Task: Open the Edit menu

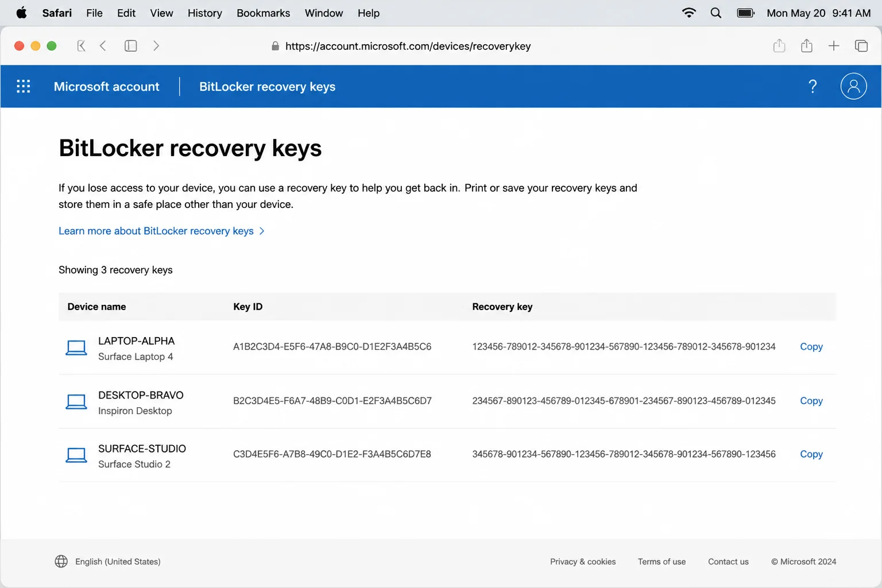Action: pyautogui.click(x=126, y=13)
